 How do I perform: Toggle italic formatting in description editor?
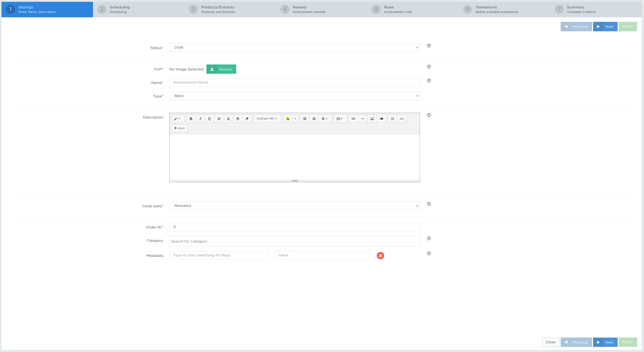click(200, 119)
